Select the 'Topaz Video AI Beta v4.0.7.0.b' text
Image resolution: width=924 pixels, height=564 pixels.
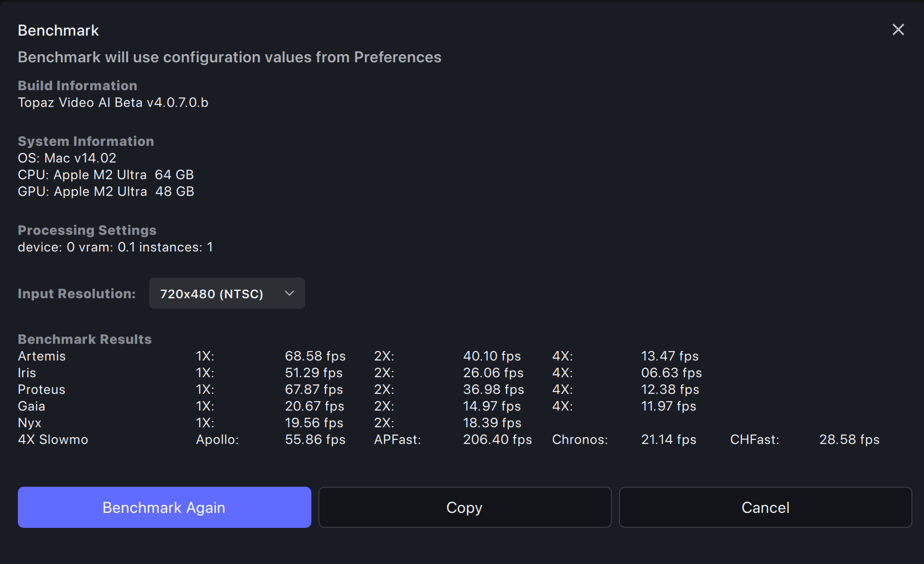113,102
